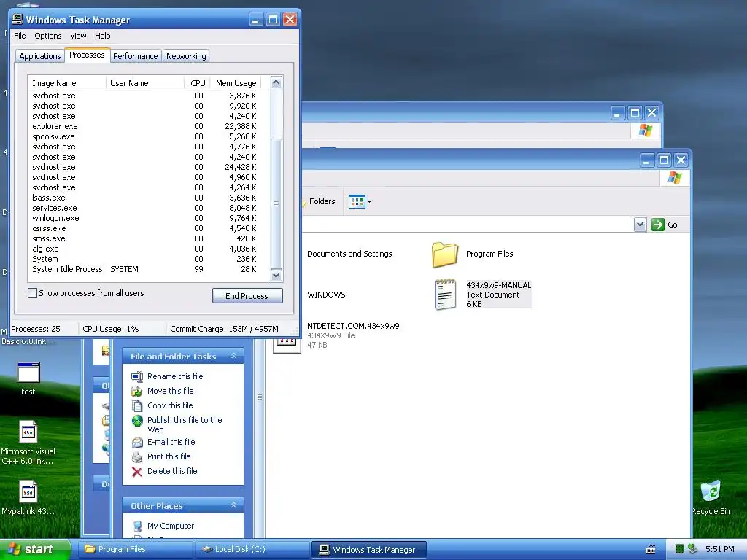This screenshot has width=747, height=560.
Task: Select the 434x9w9-MANUAL text document icon
Action: point(446,295)
